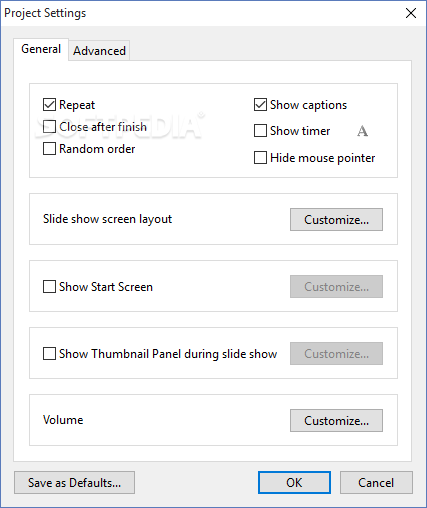Screen dimensions: 427x508
Task: Enable Close after finish option
Action: (49, 127)
